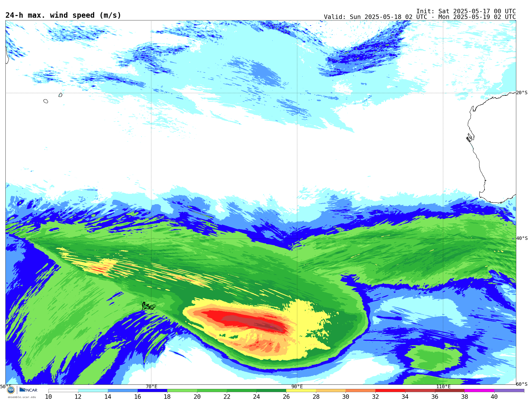
Task: Choose the magenta 38–40 colorbar swatch
Action: click(479, 390)
